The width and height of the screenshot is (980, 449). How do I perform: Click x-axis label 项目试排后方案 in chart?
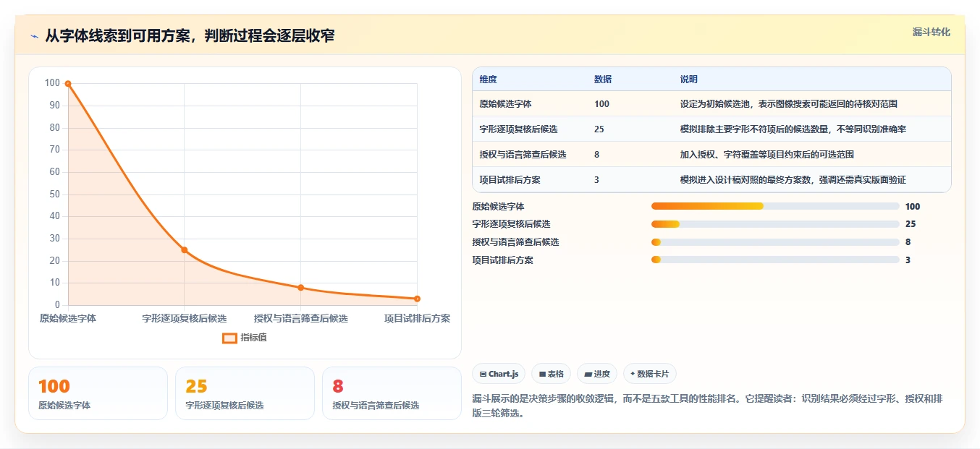click(418, 318)
